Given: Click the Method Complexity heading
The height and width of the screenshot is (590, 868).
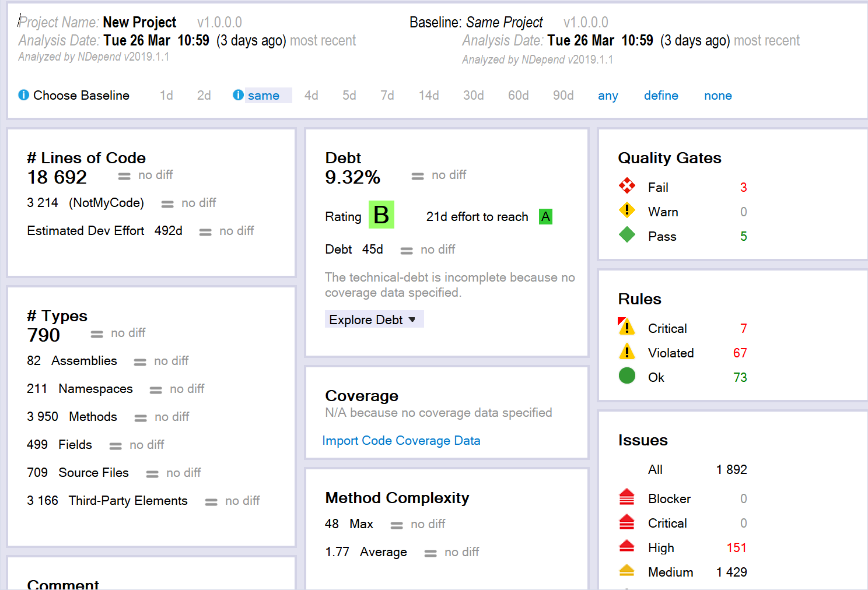Looking at the screenshot, I should pyautogui.click(x=397, y=498).
